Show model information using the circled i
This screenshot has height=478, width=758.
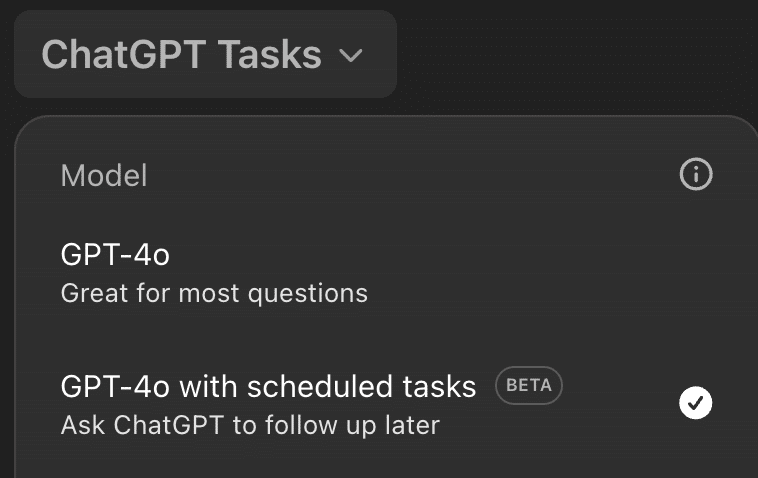point(695,175)
